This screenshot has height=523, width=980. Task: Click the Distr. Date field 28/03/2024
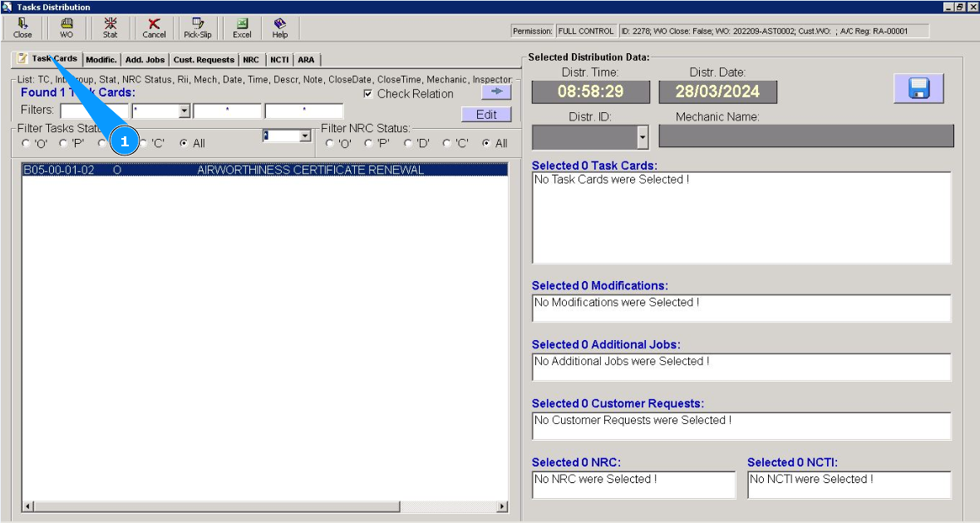pyautogui.click(x=717, y=91)
